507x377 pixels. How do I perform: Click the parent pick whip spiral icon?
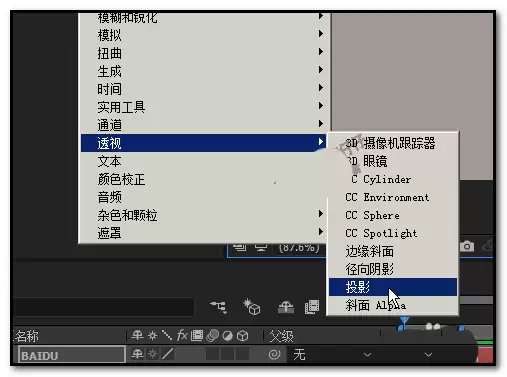click(x=274, y=354)
